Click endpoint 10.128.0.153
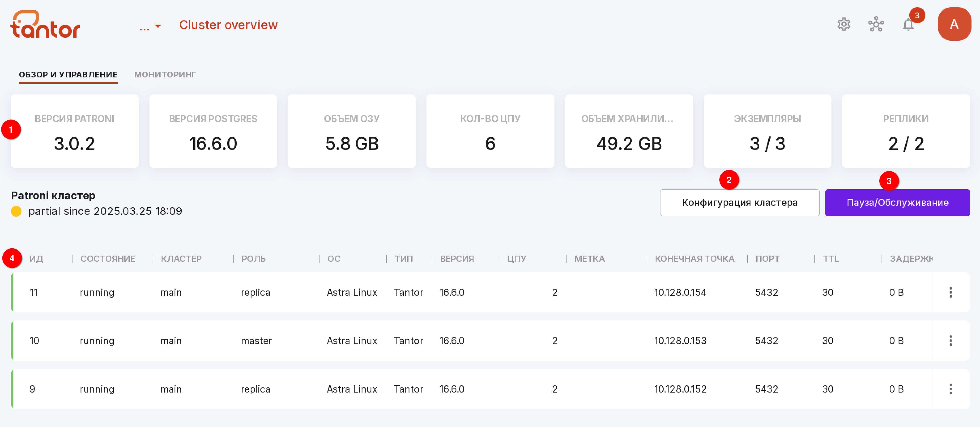 point(680,341)
